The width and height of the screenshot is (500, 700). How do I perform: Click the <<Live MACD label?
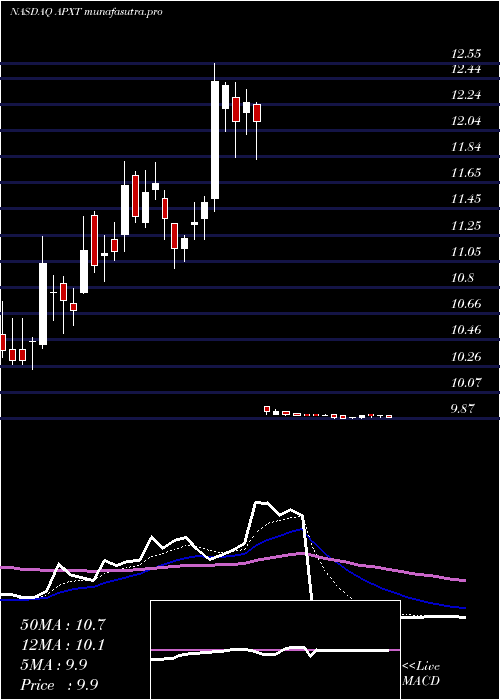[421, 674]
